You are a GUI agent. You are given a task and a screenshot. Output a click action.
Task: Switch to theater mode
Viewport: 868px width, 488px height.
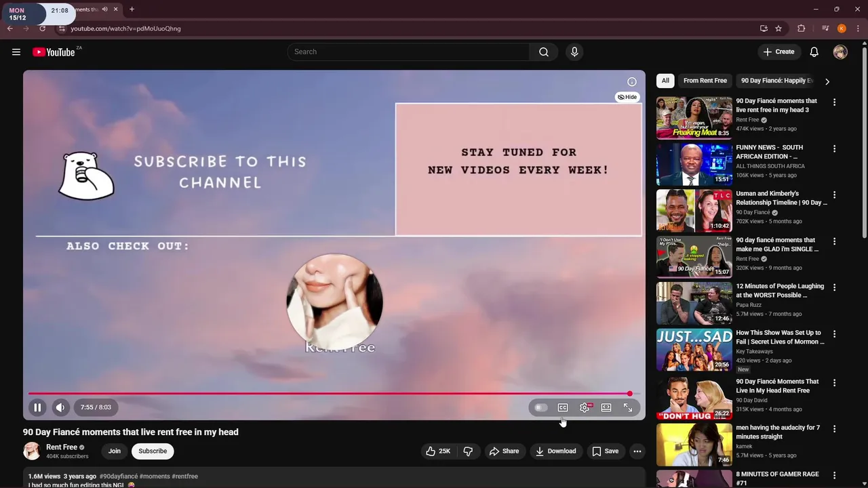tap(606, 407)
